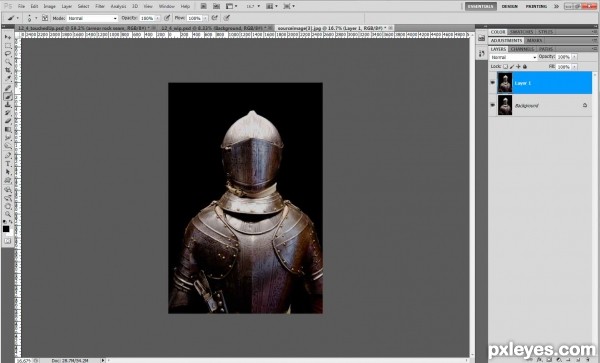The width and height of the screenshot is (600, 363).
Task: Select the Crop tool
Action: (8, 70)
